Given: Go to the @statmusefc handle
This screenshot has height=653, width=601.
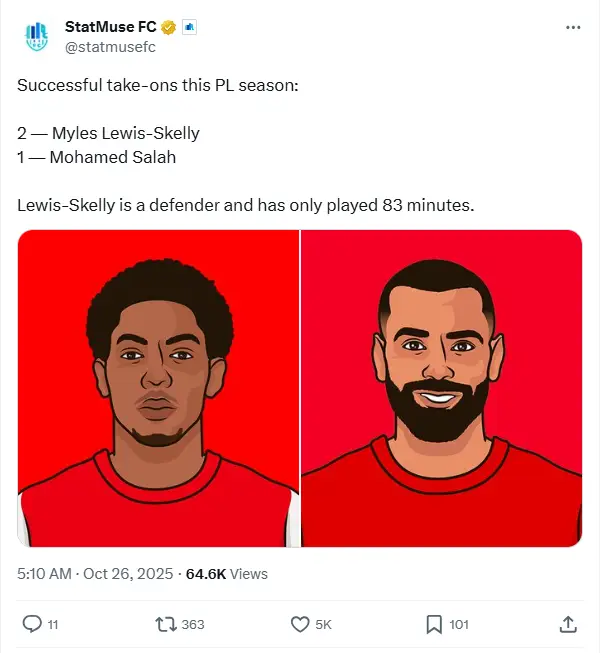Looking at the screenshot, I should pyautogui.click(x=110, y=46).
